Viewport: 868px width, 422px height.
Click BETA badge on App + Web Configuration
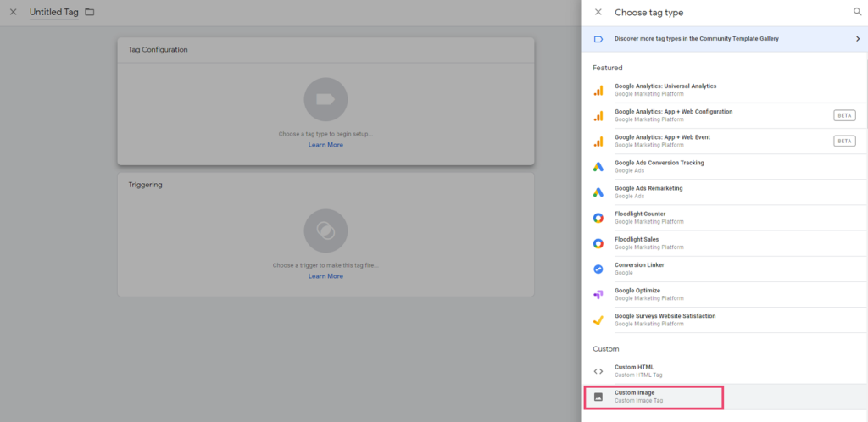pos(844,115)
